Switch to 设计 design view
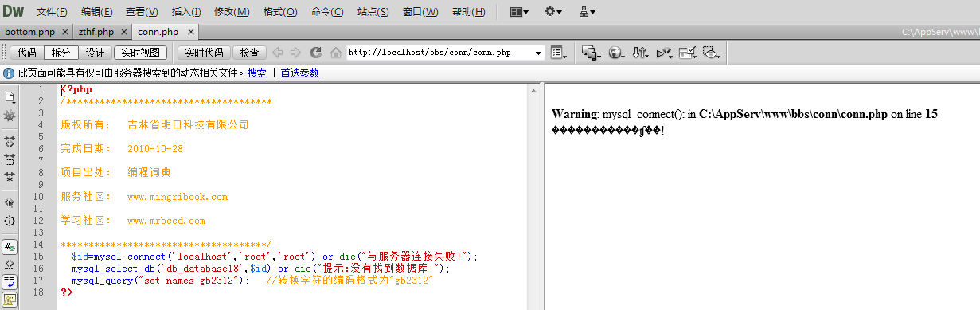Viewport: 980px width, 310px height. pos(95,53)
